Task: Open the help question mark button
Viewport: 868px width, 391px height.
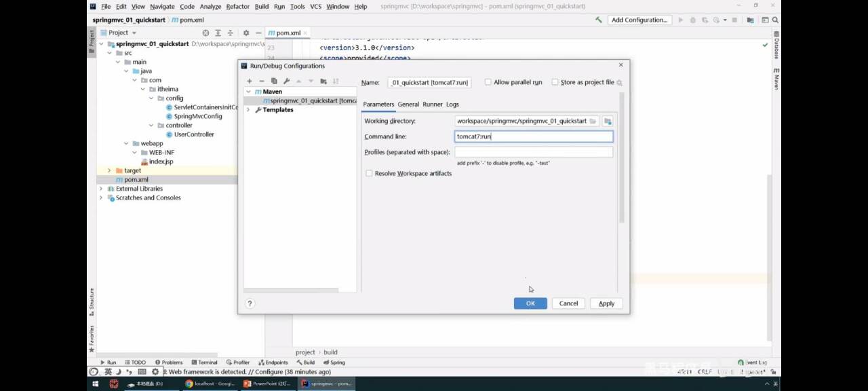Action: pos(250,303)
